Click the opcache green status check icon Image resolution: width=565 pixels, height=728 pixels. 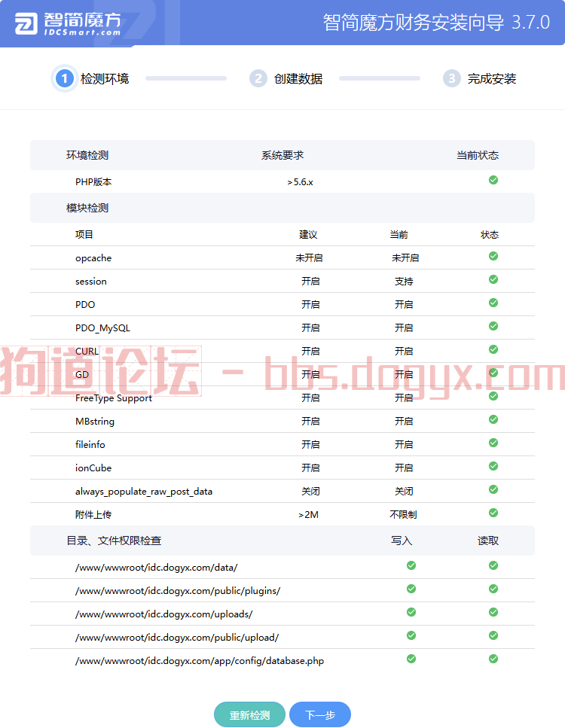493,256
